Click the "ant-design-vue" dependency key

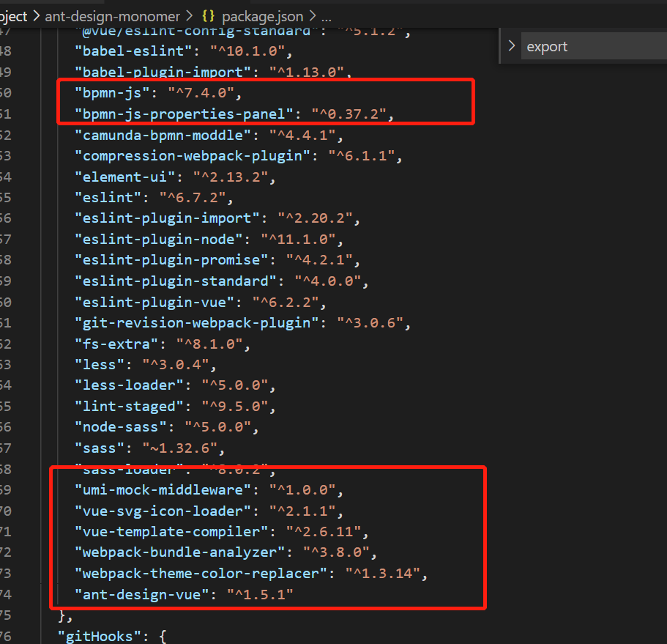[x=142, y=594]
